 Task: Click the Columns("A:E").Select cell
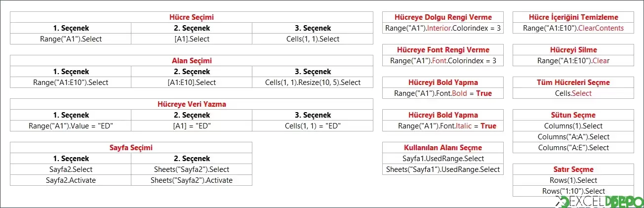click(573, 148)
